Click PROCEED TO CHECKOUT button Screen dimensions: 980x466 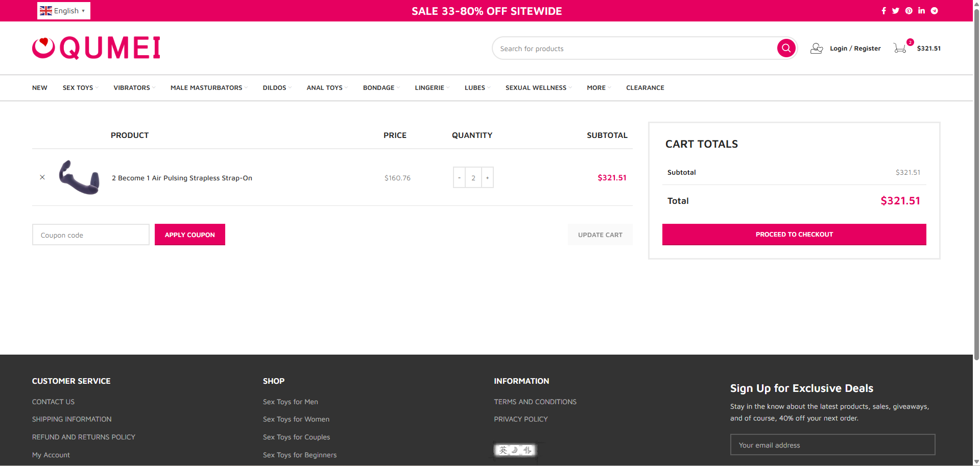point(794,235)
